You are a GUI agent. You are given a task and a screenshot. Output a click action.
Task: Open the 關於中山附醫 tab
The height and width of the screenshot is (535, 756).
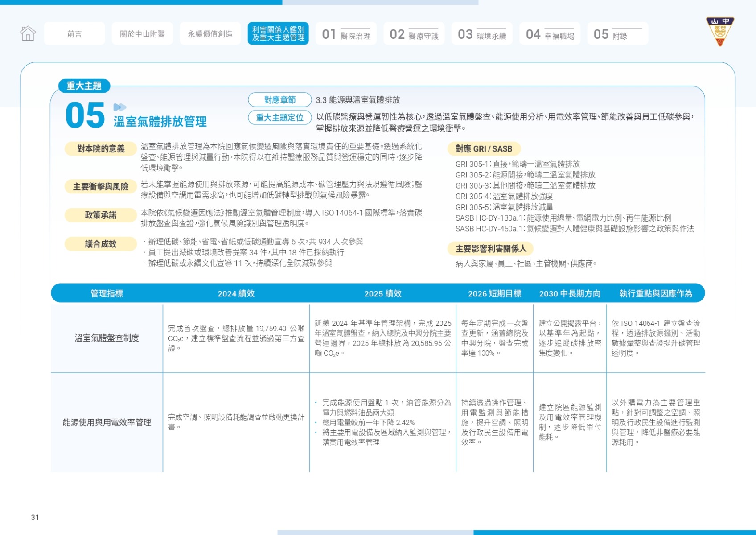[x=142, y=34]
